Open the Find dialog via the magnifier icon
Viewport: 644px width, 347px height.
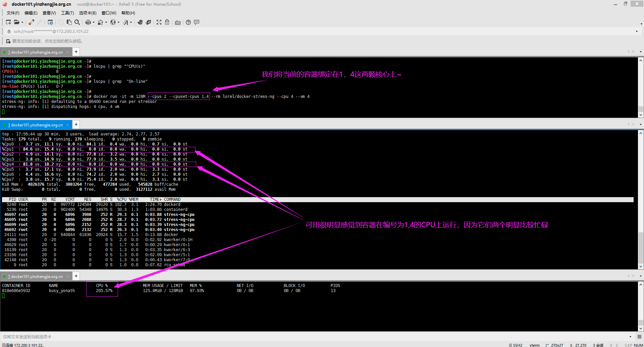[77, 22]
